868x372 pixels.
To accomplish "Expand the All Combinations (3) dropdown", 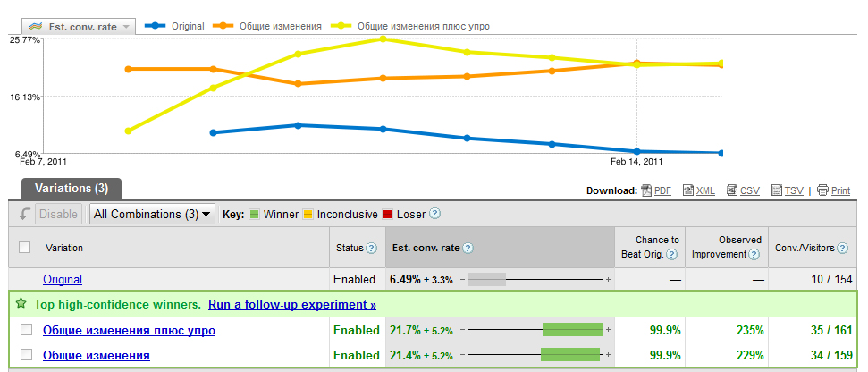I will pyautogui.click(x=152, y=215).
